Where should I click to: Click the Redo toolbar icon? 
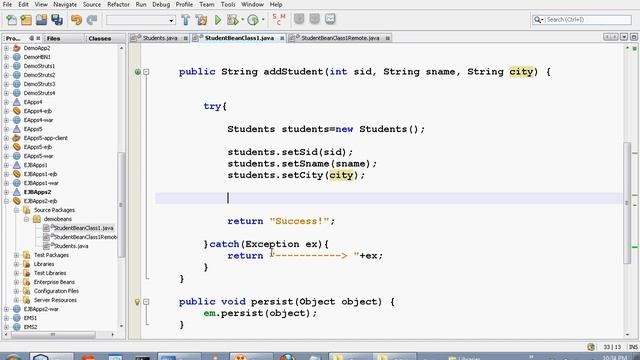(92, 20)
